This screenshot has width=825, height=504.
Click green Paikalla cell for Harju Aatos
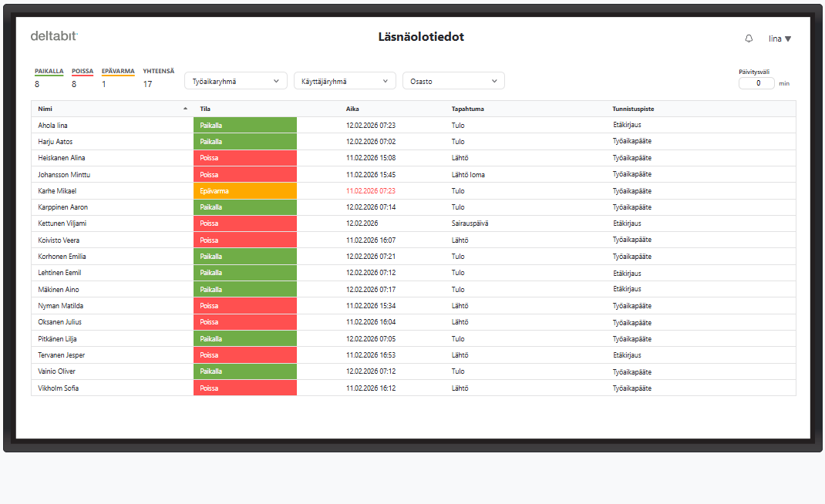pos(244,142)
